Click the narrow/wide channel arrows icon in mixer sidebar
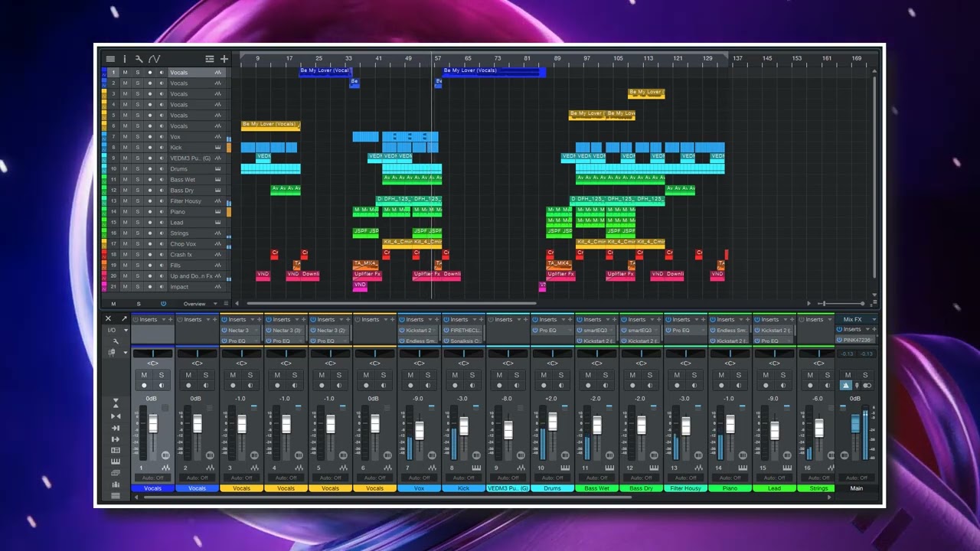 tap(116, 416)
